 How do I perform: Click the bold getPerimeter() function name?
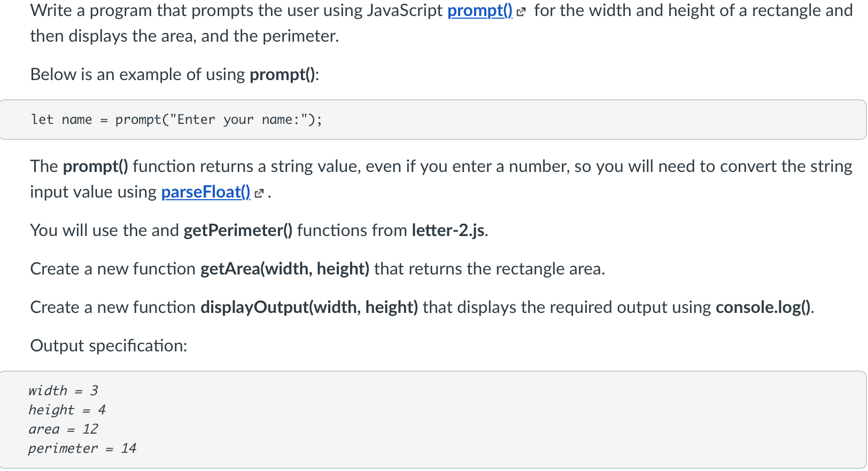pyautogui.click(x=238, y=231)
